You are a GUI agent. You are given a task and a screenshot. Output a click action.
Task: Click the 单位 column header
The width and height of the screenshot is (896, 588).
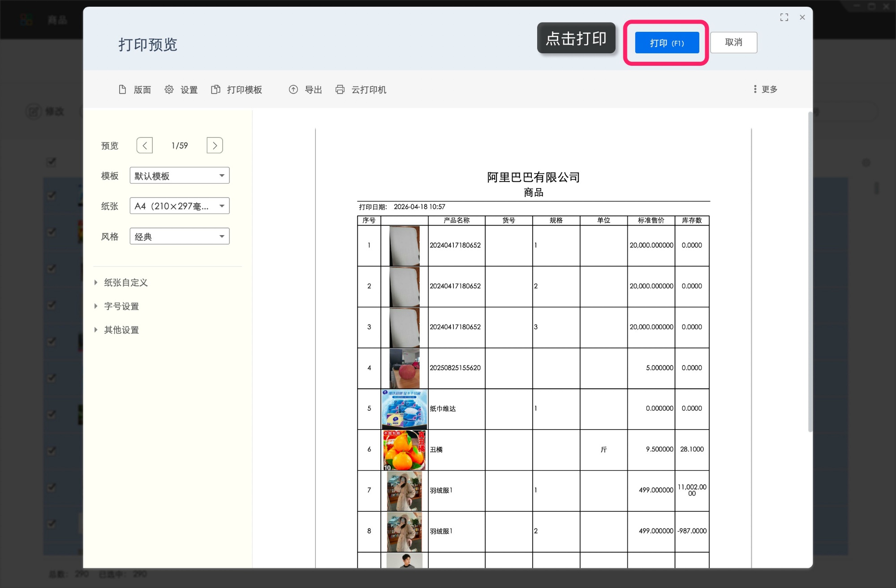(x=603, y=220)
